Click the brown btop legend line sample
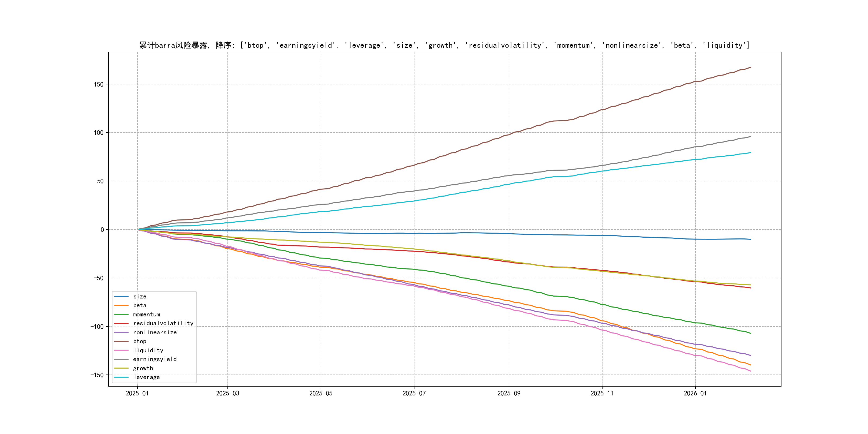Image resolution: width=868 pixels, height=434 pixels. pyautogui.click(x=121, y=341)
